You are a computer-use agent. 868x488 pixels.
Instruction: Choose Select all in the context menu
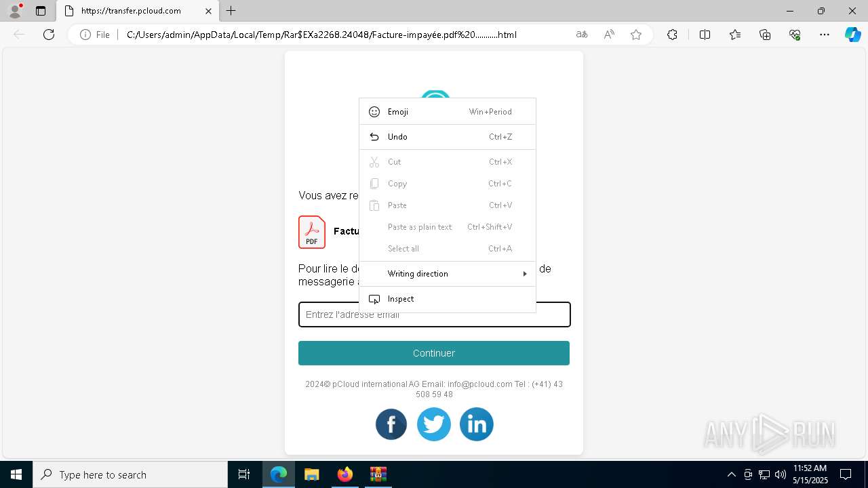click(448, 249)
